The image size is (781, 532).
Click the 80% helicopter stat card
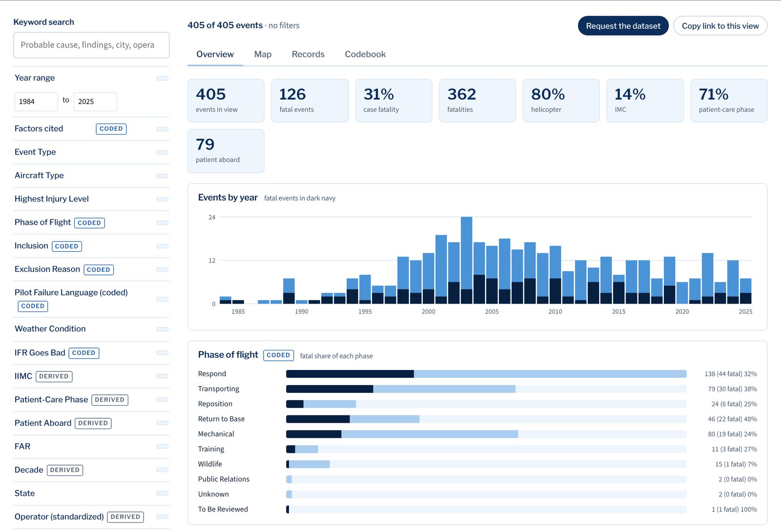[x=561, y=101]
